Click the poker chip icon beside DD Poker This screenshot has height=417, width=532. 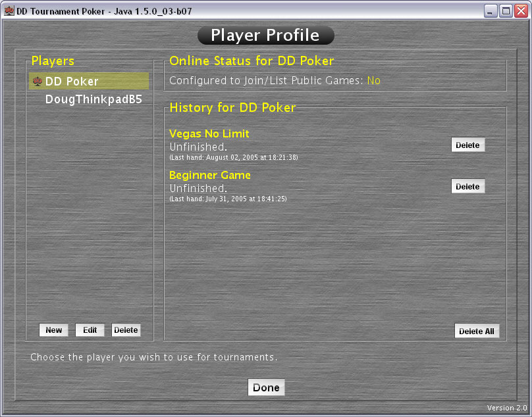point(37,82)
